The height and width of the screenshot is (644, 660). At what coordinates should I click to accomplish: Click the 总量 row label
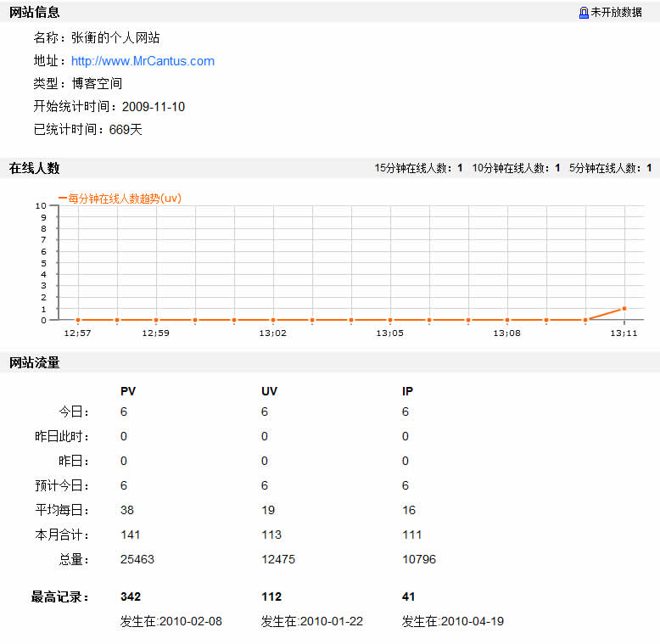[74, 559]
